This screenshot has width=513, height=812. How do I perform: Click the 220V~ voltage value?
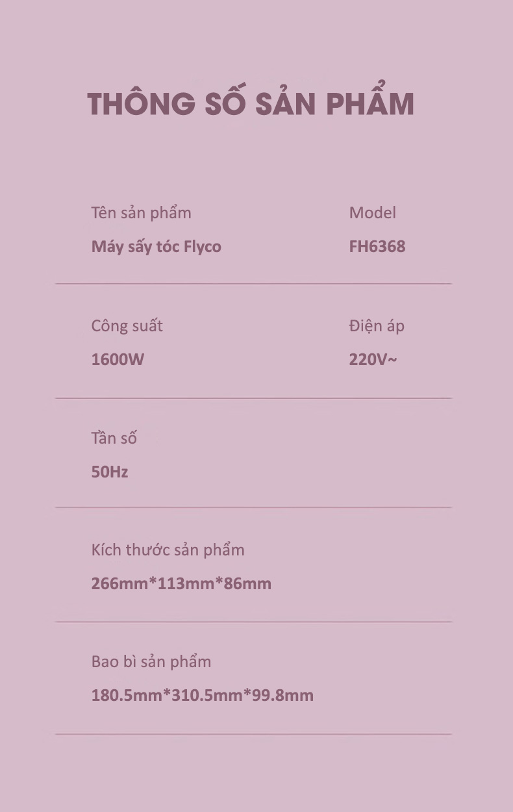click(373, 359)
